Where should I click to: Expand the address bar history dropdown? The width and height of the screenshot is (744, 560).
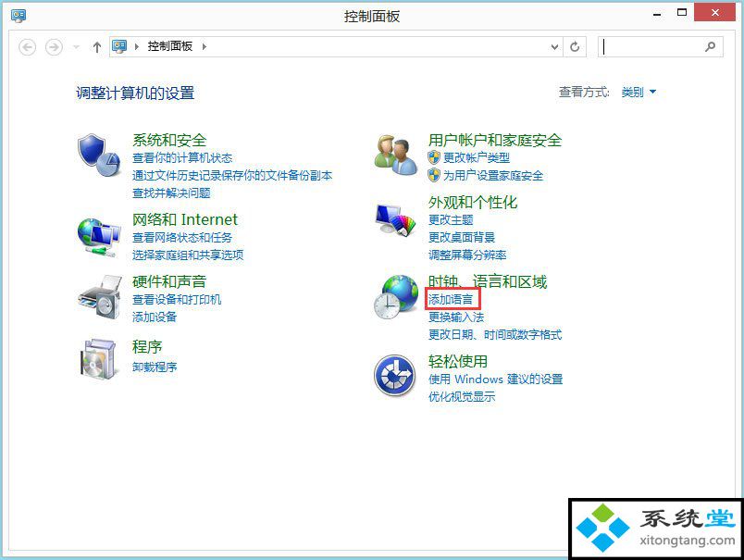point(554,47)
